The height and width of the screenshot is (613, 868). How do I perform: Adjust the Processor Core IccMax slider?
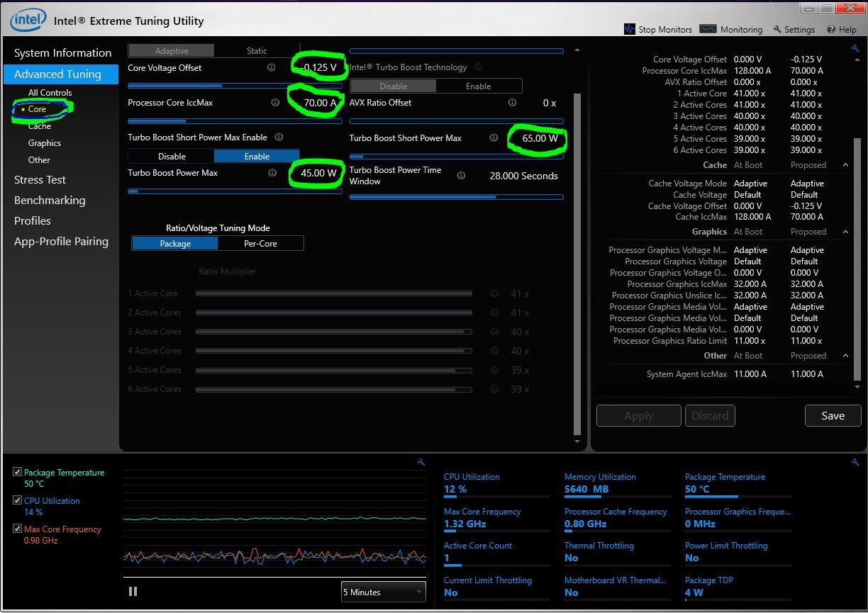click(235, 120)
